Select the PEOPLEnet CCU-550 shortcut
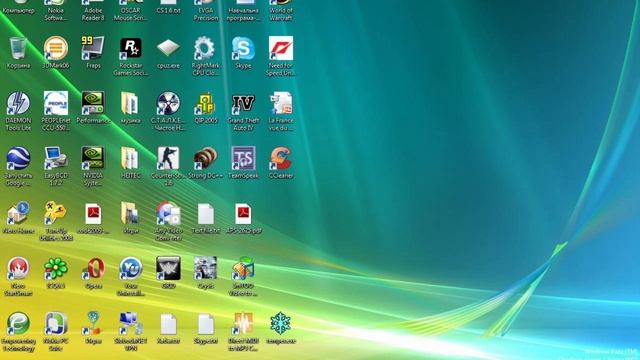The width and height of the screenshot is (640, 360). [x=56, y=103]
